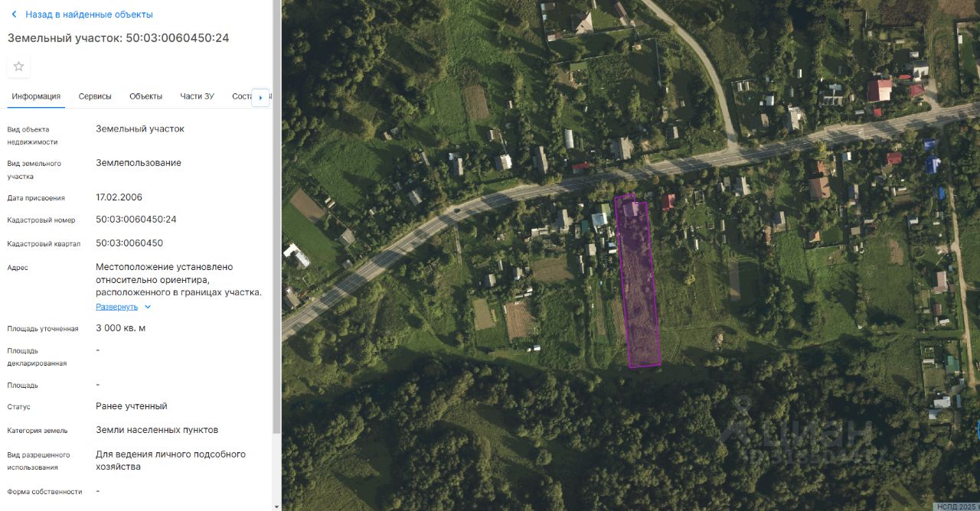Switch to the Части ЗУ tab

click(x=197, y=96)
